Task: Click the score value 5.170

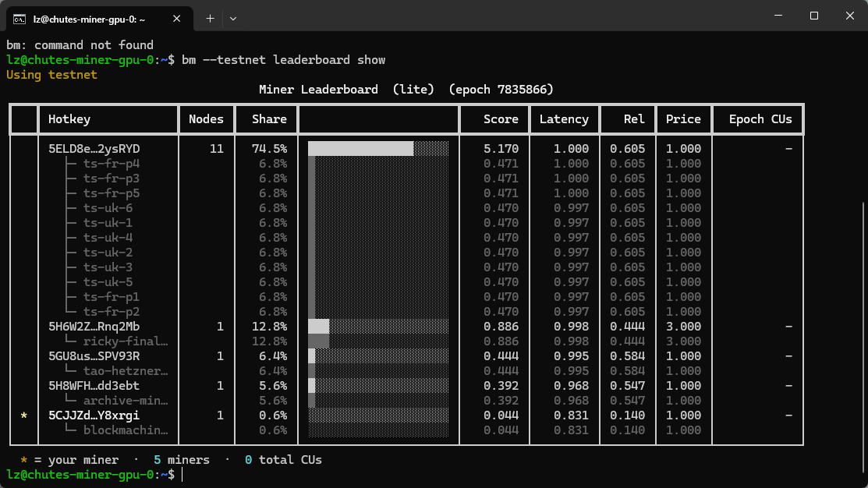Action: point(501,149)
